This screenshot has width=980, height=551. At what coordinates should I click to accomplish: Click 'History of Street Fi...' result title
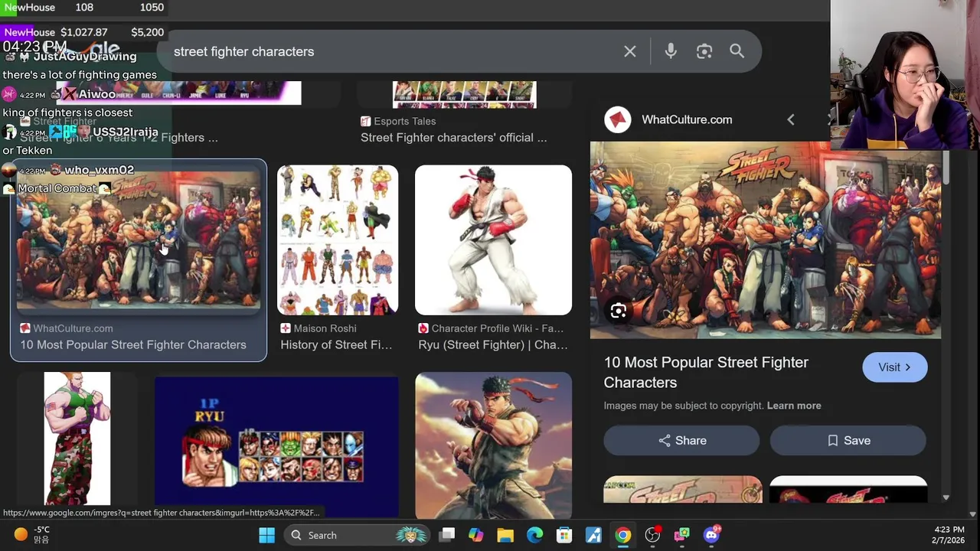pyautogui.click(x=336, y=345)
